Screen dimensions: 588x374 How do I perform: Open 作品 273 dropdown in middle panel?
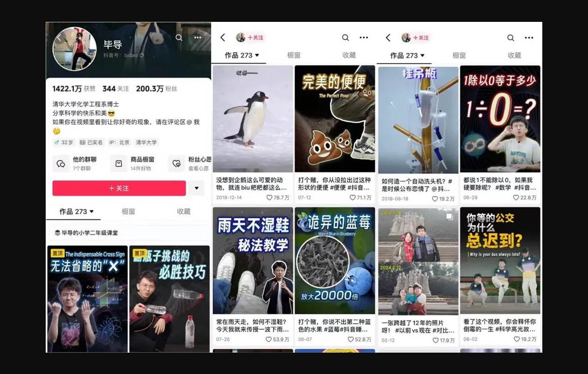click(240, 55)
